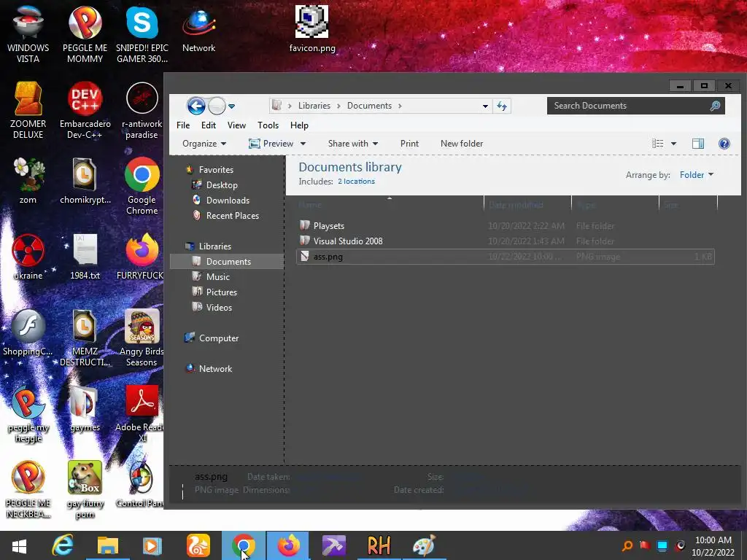Toggle the preview pane button

(698, 144)
